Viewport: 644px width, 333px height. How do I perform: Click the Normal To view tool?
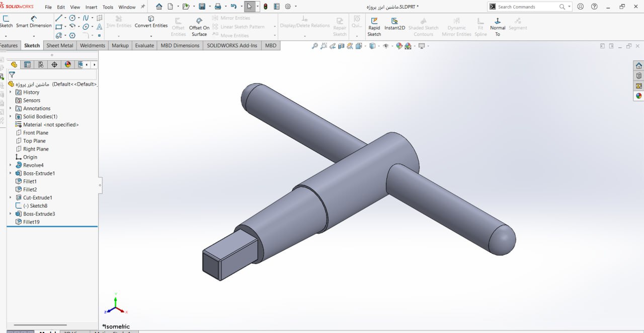coord(498,27)
